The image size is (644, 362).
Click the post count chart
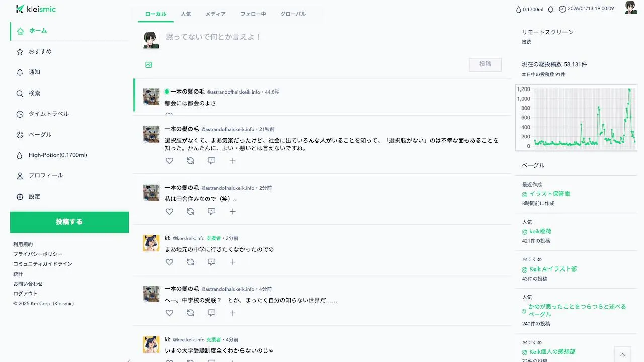click(576, 118)
